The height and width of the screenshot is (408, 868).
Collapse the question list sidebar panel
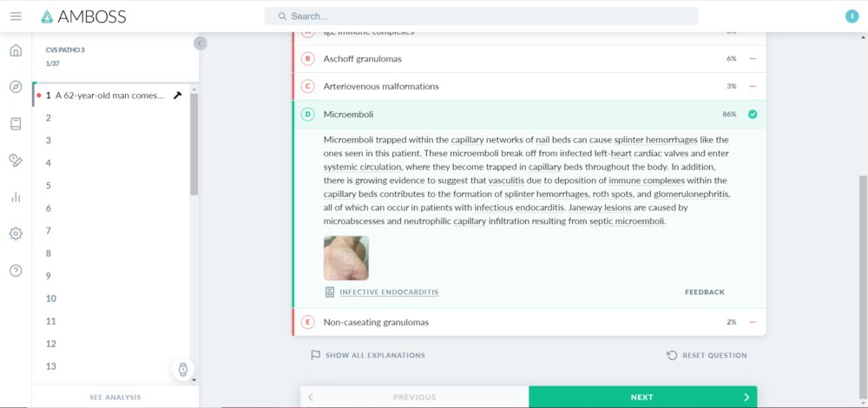(x=201, y=43)
